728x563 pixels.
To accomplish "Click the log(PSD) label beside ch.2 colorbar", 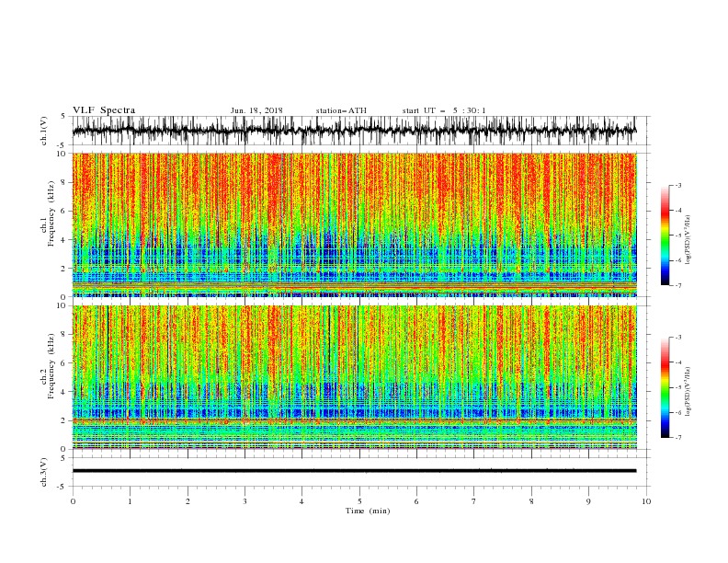I will click(x=688, y=392).
